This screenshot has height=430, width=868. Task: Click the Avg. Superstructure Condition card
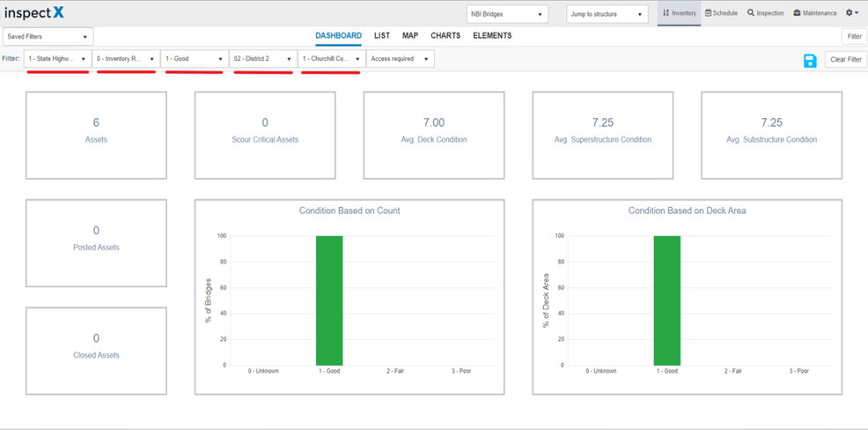tap(603, 135)
